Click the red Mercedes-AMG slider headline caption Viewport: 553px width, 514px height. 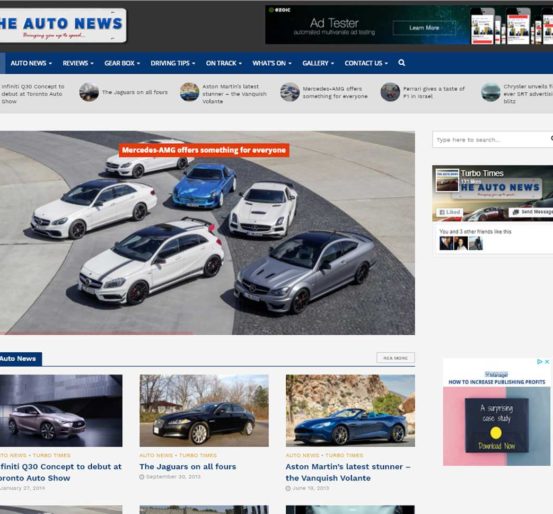coord(204,150)
